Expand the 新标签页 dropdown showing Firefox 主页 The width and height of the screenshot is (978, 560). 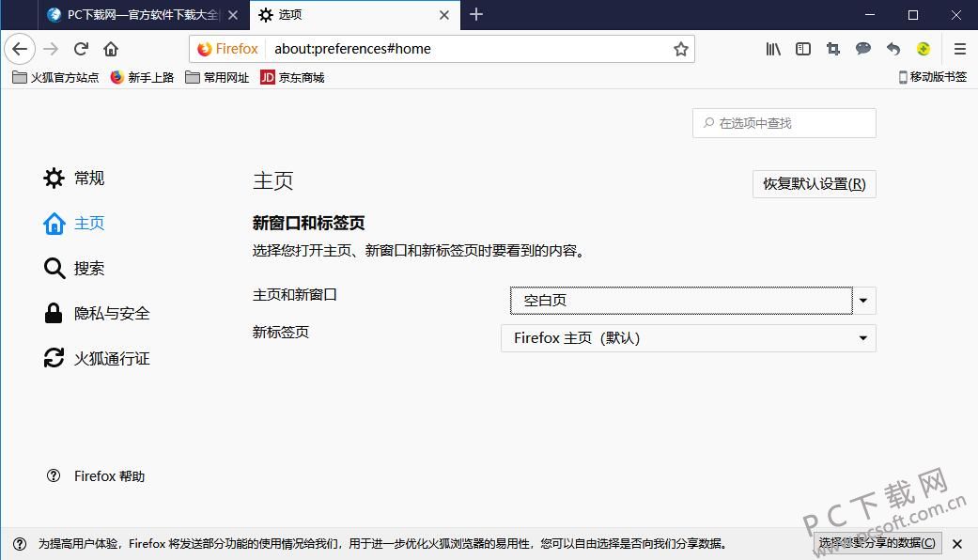689,338
